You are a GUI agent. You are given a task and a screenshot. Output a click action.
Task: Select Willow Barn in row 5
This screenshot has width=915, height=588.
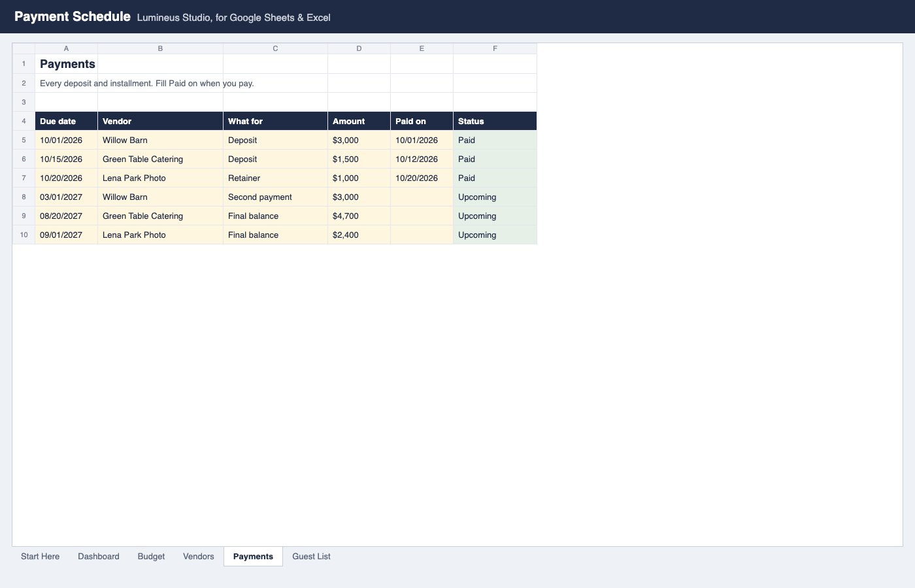(160, 140)
